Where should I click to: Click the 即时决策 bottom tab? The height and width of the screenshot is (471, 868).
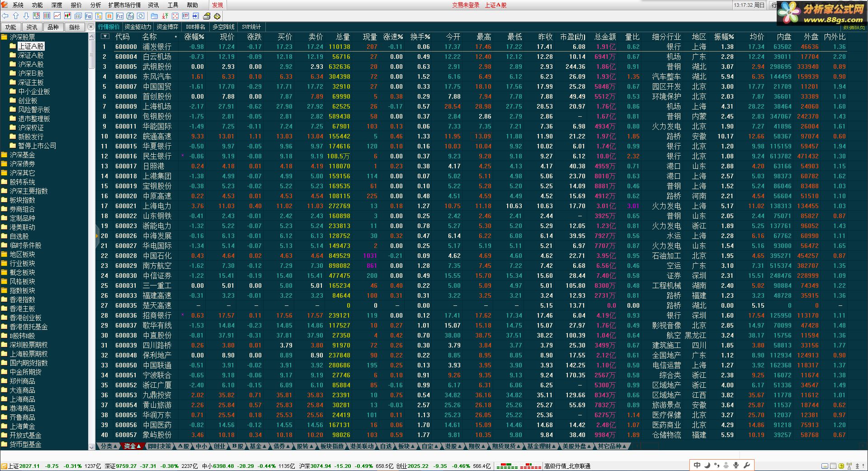pyautogui.click(x=159, y=446)
